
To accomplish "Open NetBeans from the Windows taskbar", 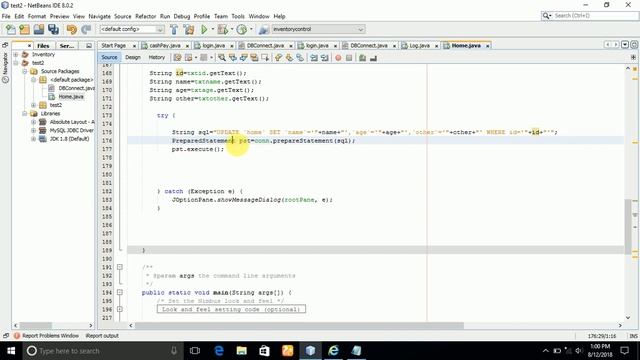I will coord(310,351).
